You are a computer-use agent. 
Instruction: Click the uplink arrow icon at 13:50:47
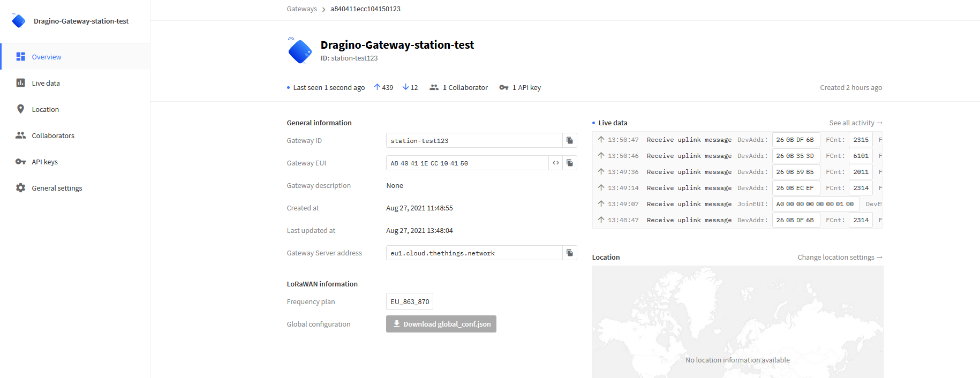point(601,139)
